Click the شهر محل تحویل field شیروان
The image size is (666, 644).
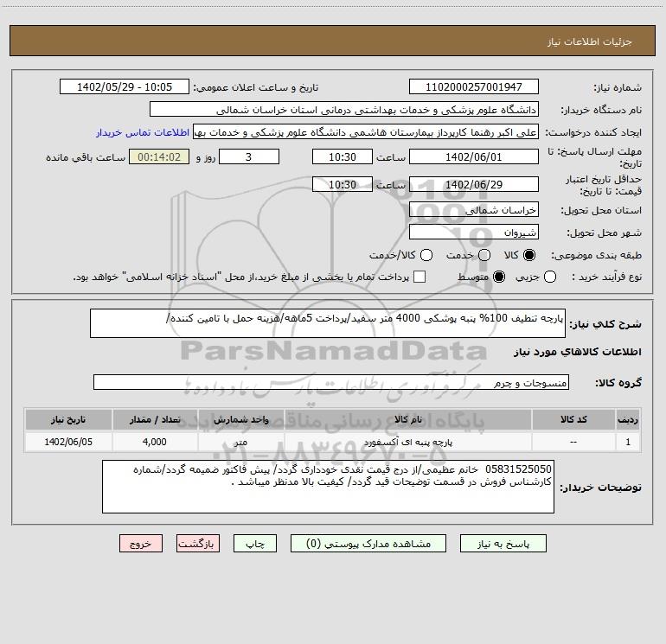[474, 233]
